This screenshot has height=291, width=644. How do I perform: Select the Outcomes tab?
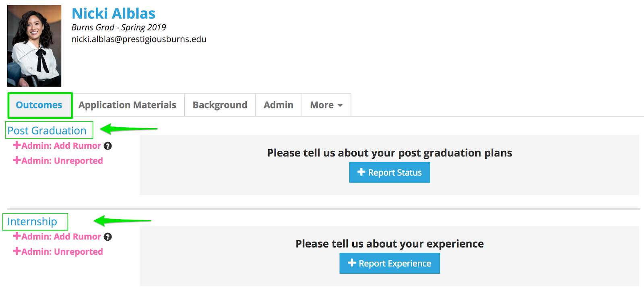pyautogui.click(x=39, y=105)
